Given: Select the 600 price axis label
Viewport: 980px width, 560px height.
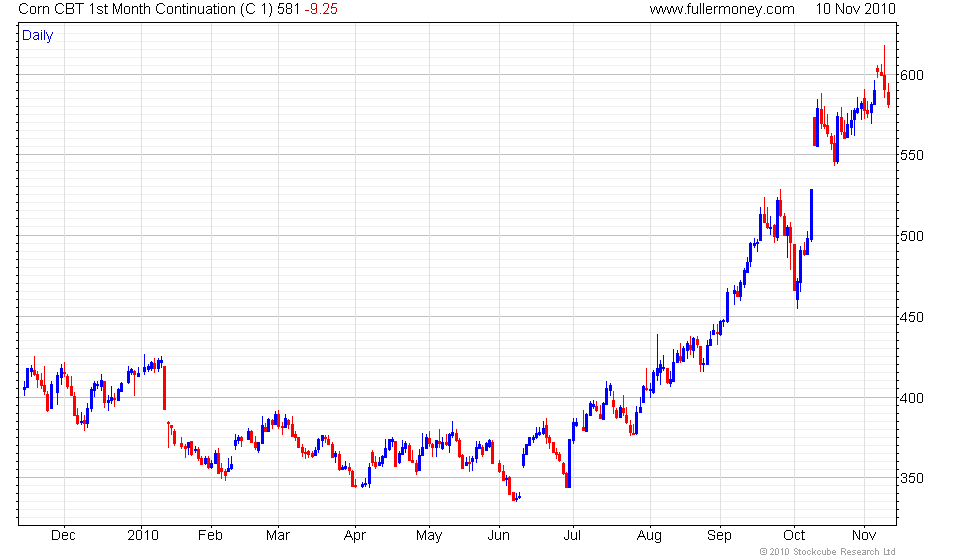Looking at the screenshot, I should [x=911, y=75].
